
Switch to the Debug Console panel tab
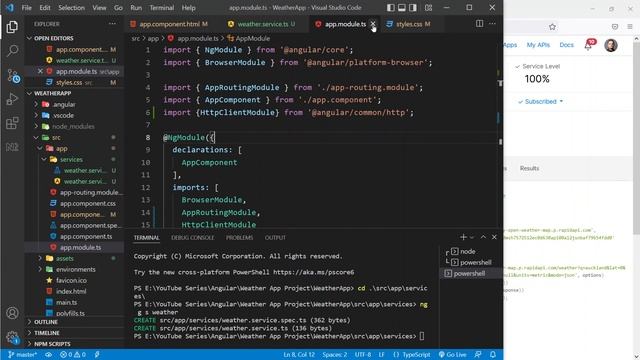(x=193, y=238)
